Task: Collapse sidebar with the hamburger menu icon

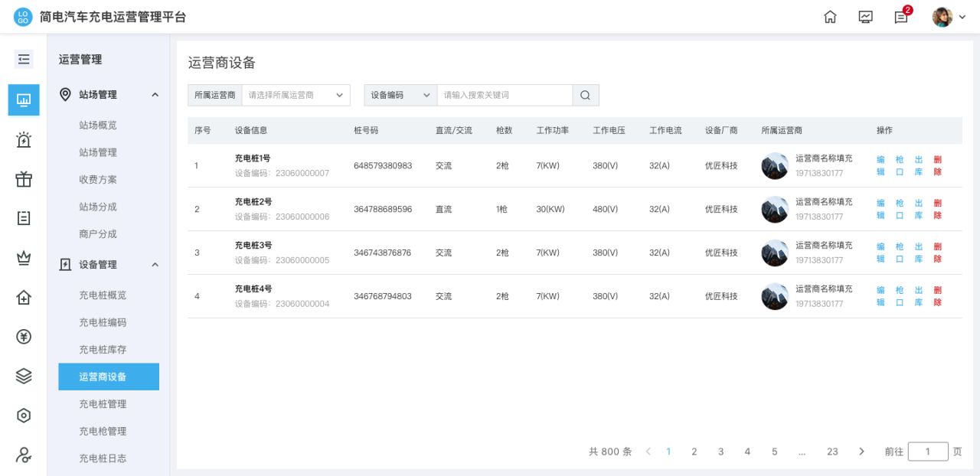Action: point(24,59)
